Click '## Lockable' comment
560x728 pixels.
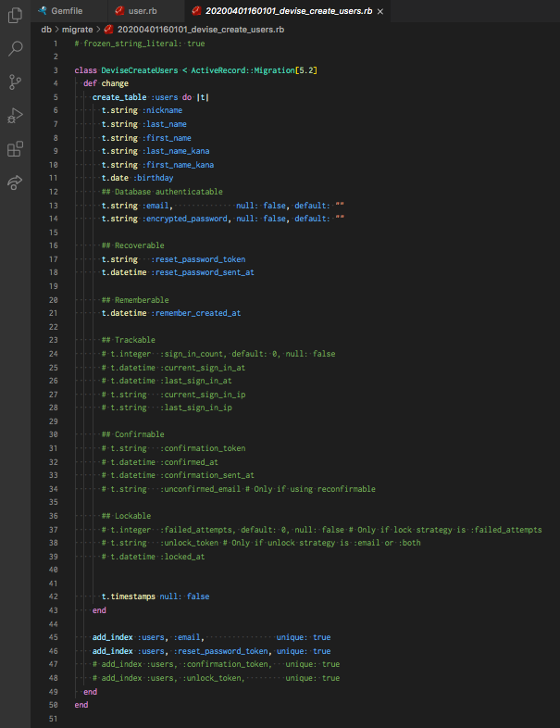[x=126, y=516]
